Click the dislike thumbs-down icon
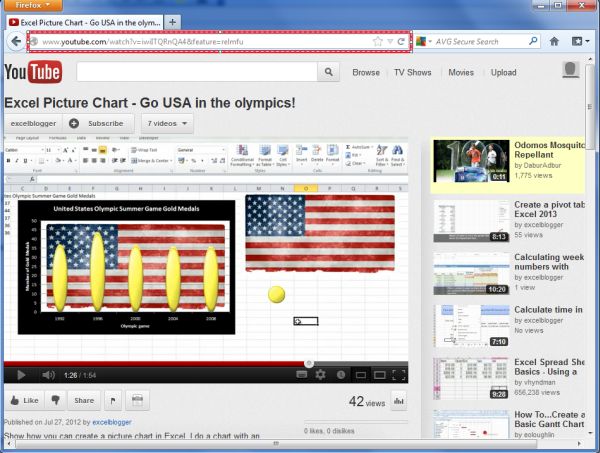This screenshot has height=453, width=600. [55, 400]
